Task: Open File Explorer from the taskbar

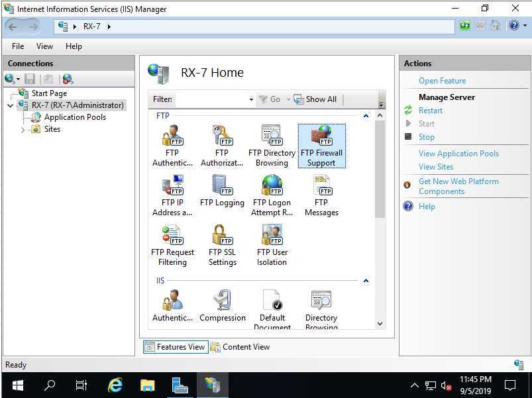Action: point(148,385)
